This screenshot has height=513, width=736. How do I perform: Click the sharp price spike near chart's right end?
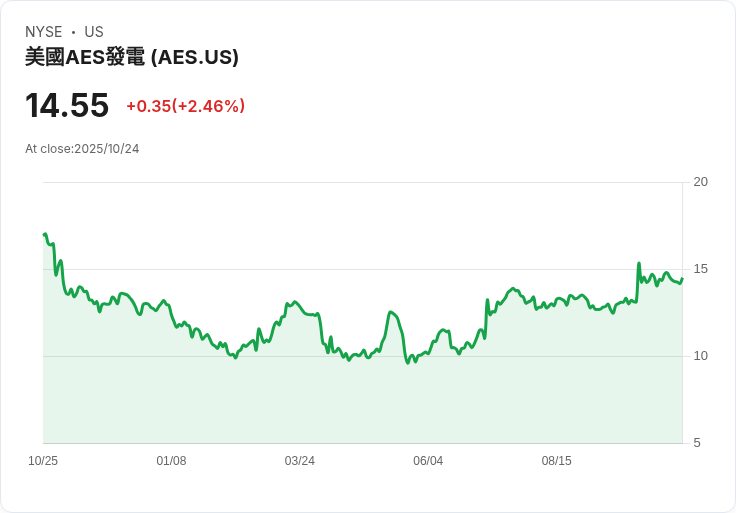pos(639,264)
